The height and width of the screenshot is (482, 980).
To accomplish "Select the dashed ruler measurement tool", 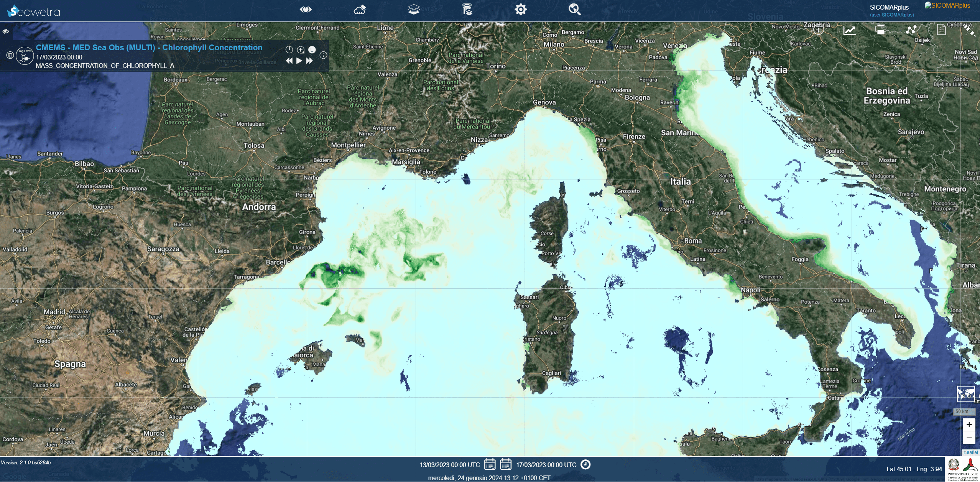I will coord(969,30).
